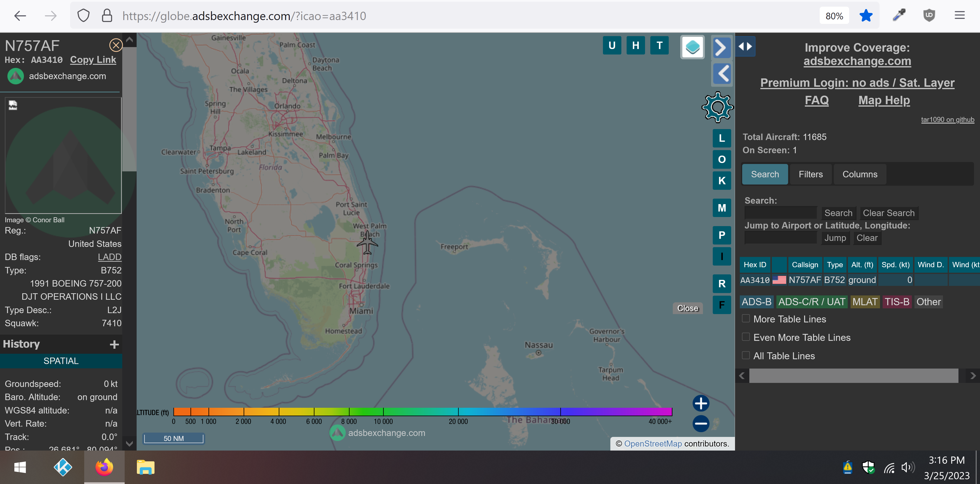Toggle the K map button
Screen dimensions: 980x484
point(722,181)
